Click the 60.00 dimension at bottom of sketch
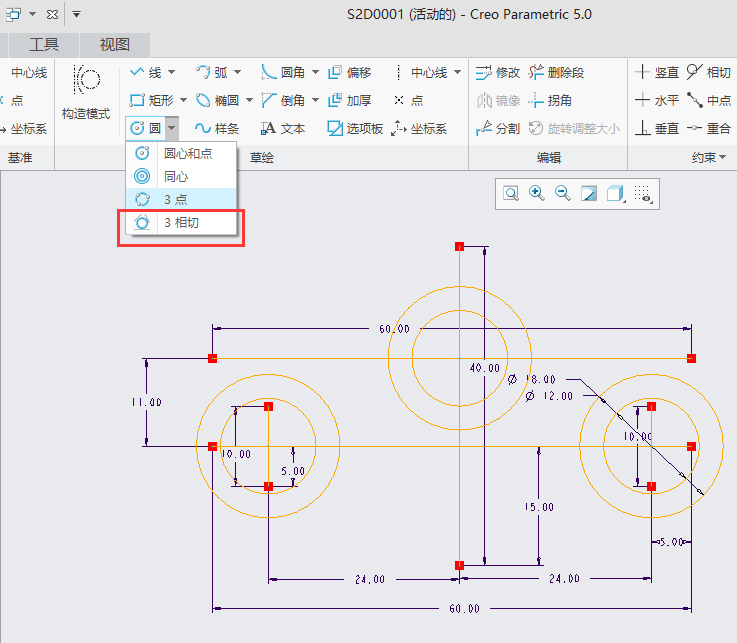Viewport: 737px width, 643px height. pos(465,608)
